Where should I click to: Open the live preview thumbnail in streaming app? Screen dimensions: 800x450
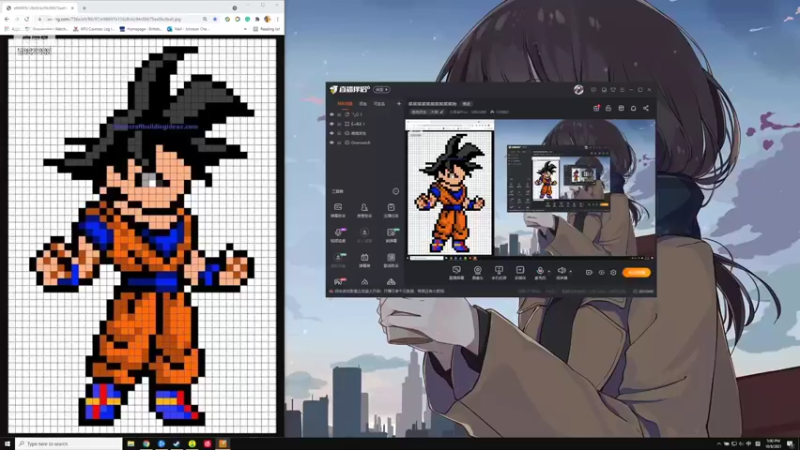click(531, 188)
